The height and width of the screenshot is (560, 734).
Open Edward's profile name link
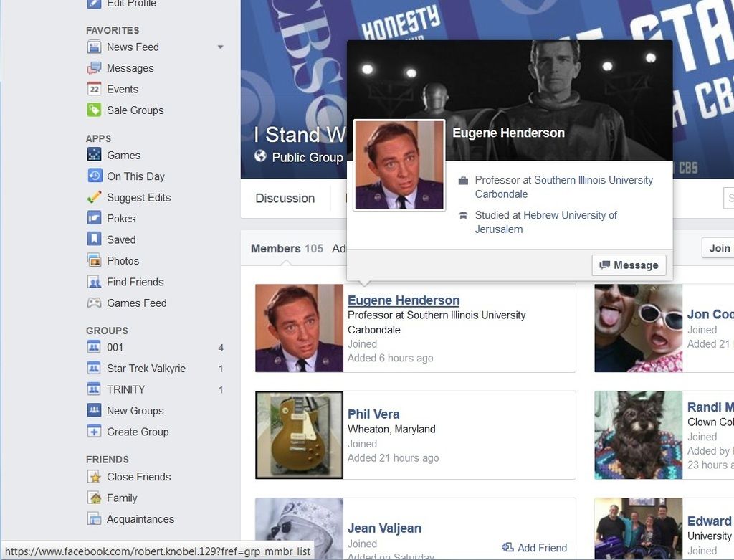[x=710, y=521]
